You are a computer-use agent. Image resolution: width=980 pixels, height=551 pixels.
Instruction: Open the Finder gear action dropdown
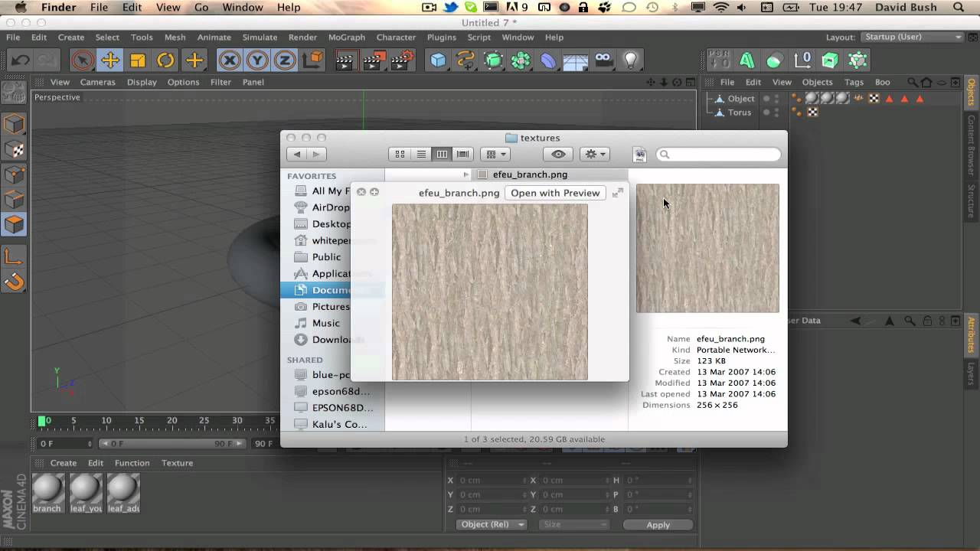point(595,154)
